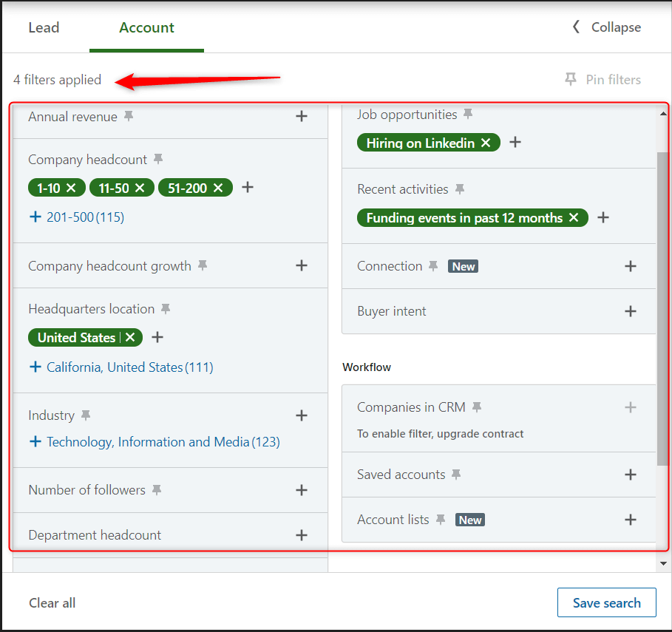Add suggested 201-500 headcount range

point(77,217)
